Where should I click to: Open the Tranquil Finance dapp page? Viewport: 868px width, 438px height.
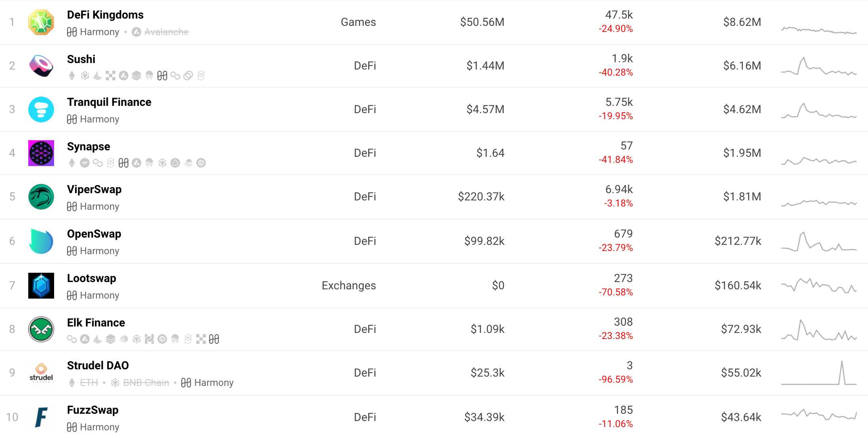[x=109, y=102]
